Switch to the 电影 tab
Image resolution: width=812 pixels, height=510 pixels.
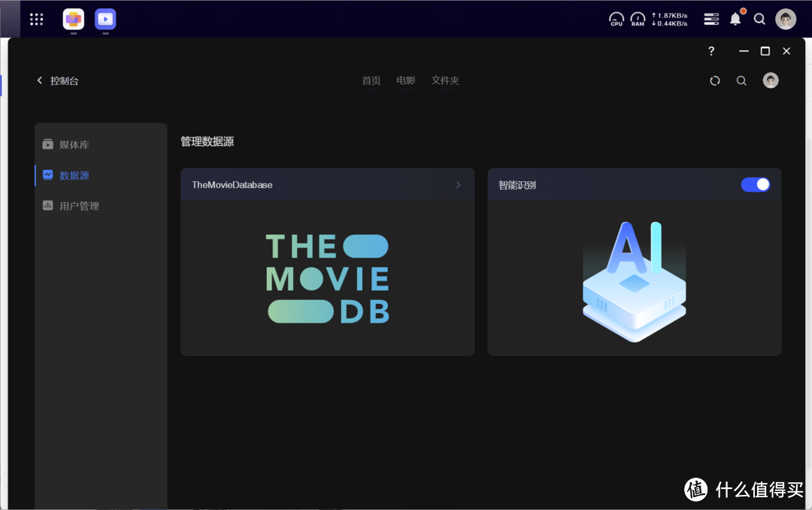[x=406, y=80]
